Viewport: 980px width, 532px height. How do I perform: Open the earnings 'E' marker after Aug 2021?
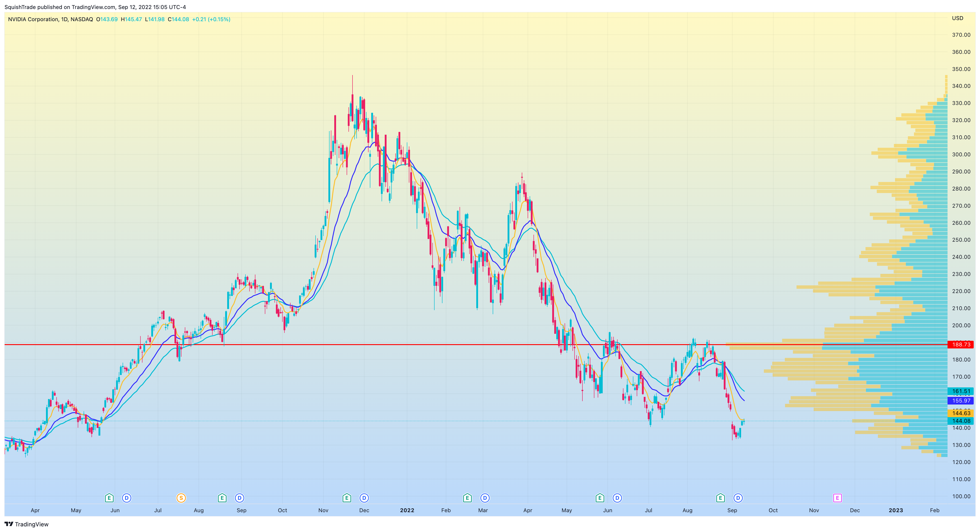pyautogui.click(x=222, y=498)
